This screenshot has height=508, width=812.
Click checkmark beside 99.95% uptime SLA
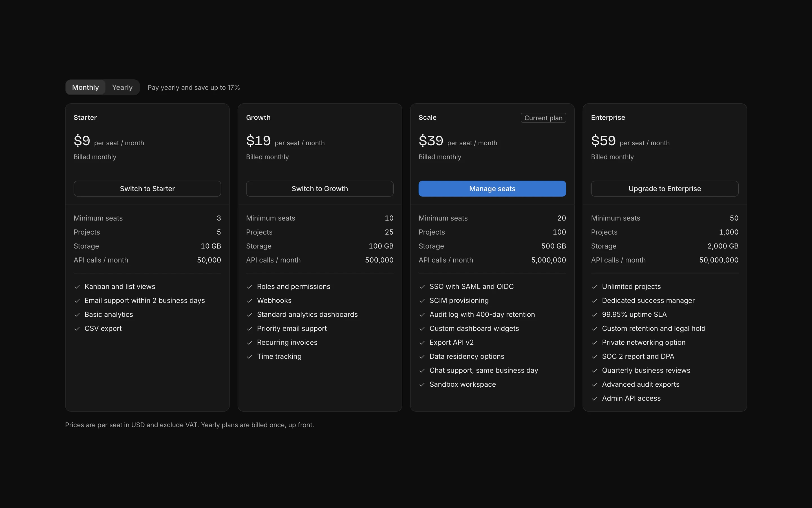point(595,315)
